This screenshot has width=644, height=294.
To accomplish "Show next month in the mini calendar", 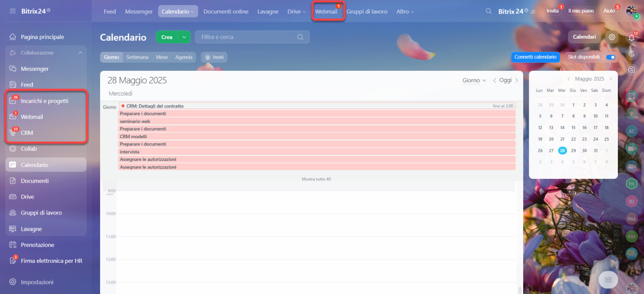I will coord(611,79).
